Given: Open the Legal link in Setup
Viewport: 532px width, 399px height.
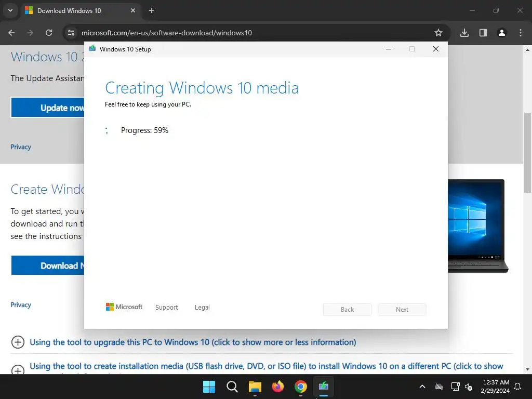Looking at the screenshot, I should click(x=202, y=307).
